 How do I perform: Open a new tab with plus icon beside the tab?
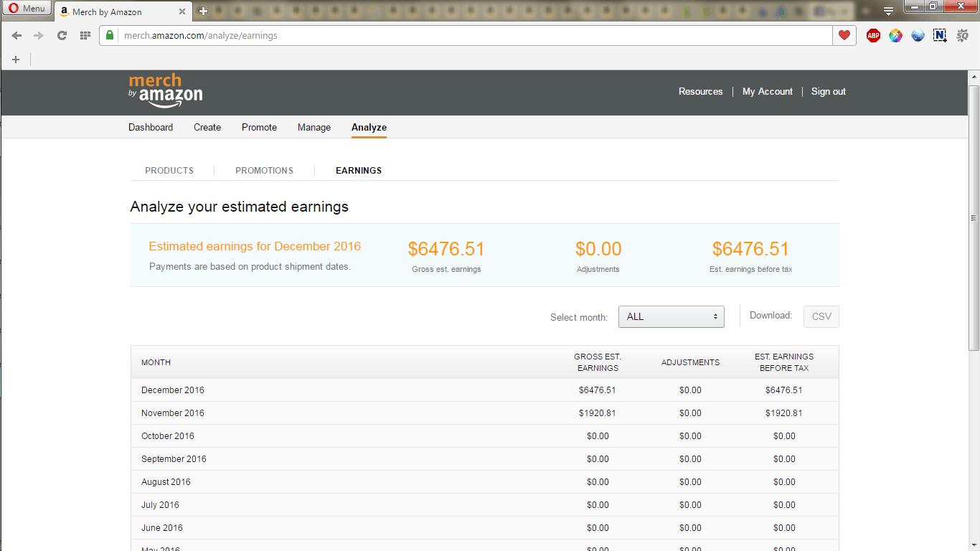tap(203, 11)
